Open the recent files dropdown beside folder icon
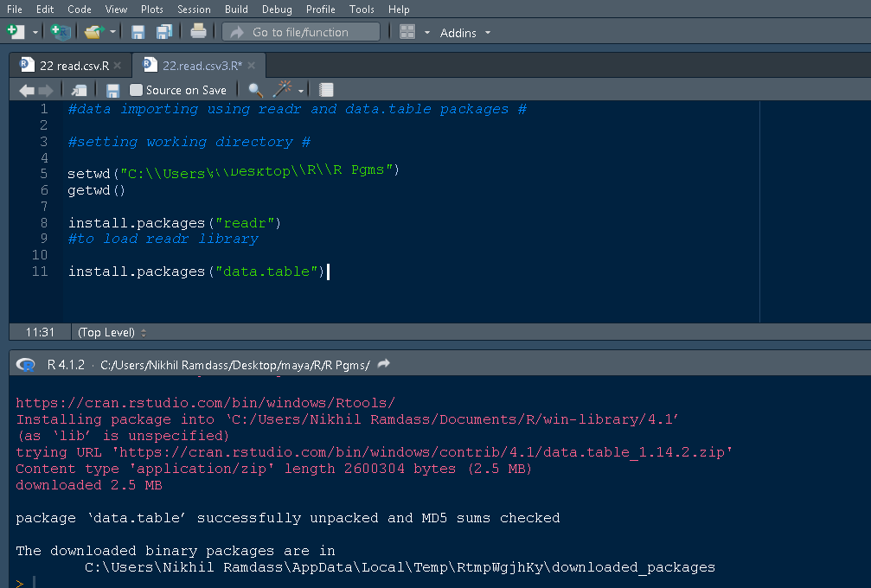Image resolution: width=871 pixels, height=588 pixels. click(x=111, y=31)
